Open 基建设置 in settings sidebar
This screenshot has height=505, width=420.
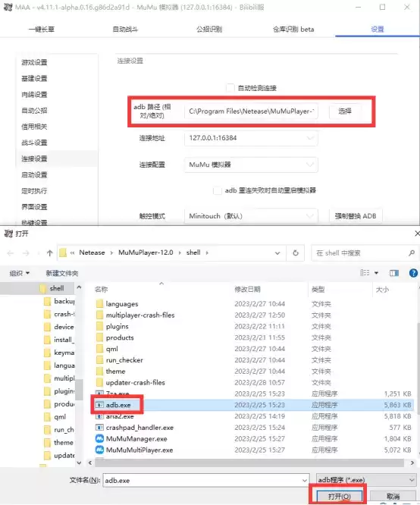pos(34,78)
